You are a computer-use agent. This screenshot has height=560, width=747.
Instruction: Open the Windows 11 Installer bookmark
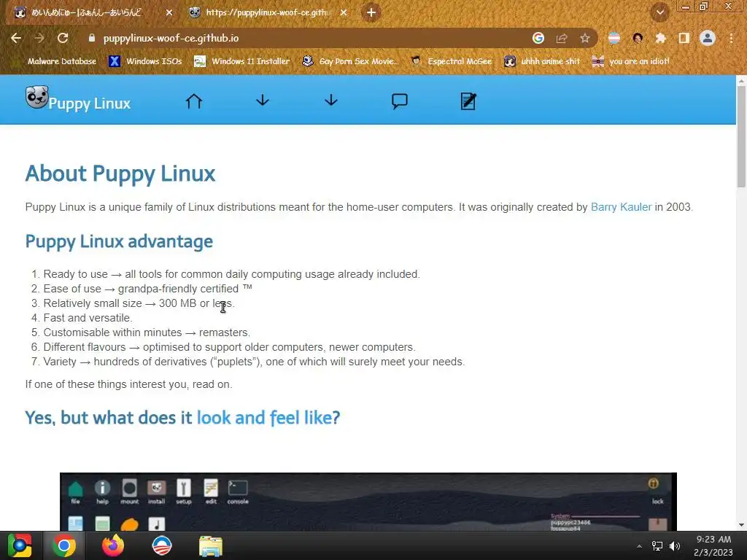[x=242, y=61]
